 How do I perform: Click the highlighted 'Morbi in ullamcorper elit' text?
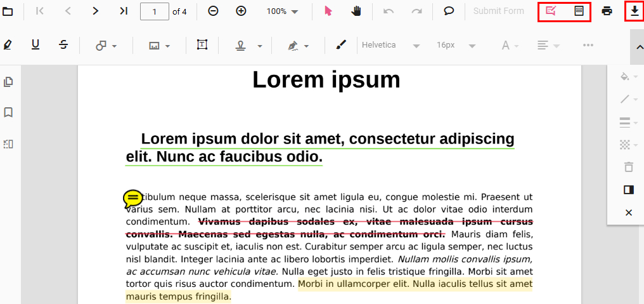coord(329,290)
